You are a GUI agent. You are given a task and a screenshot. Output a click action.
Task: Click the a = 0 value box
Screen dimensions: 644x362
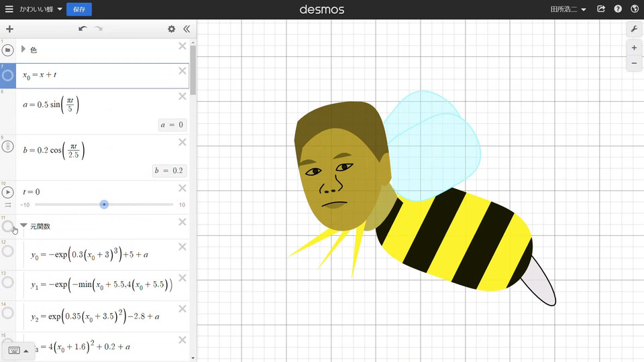pyautogui.click(x=172, y=125)
